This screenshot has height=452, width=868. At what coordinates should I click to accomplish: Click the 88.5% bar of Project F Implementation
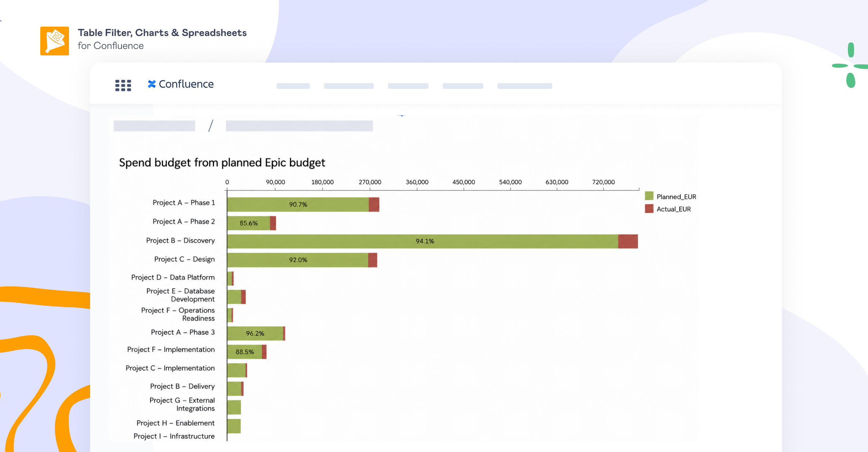pyautogui.click(x=245, y=352)
